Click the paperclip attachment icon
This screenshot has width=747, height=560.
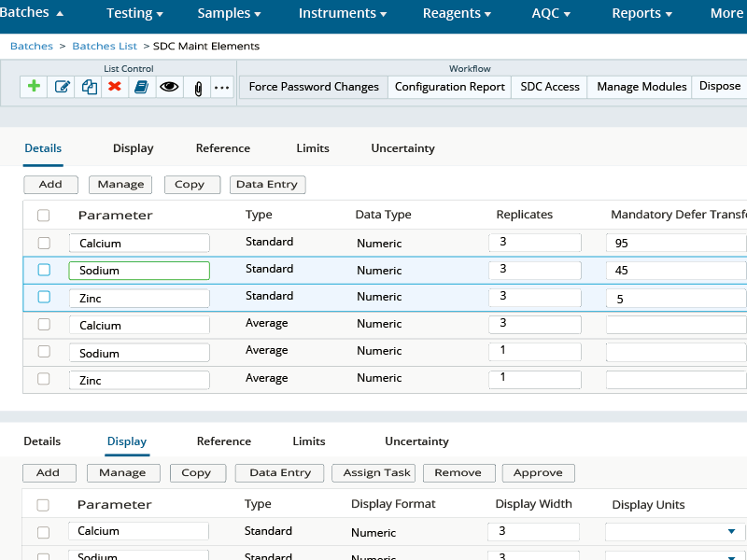[198, 87]
